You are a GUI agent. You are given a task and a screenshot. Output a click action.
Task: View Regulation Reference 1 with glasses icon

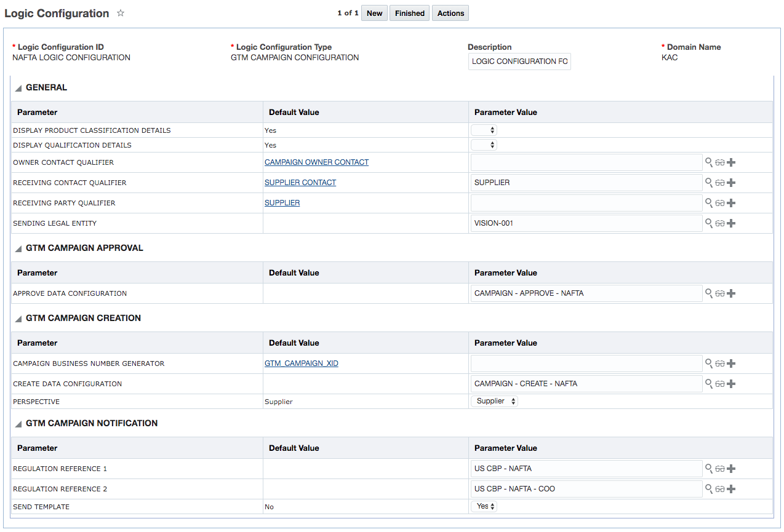tap(719, 469)
